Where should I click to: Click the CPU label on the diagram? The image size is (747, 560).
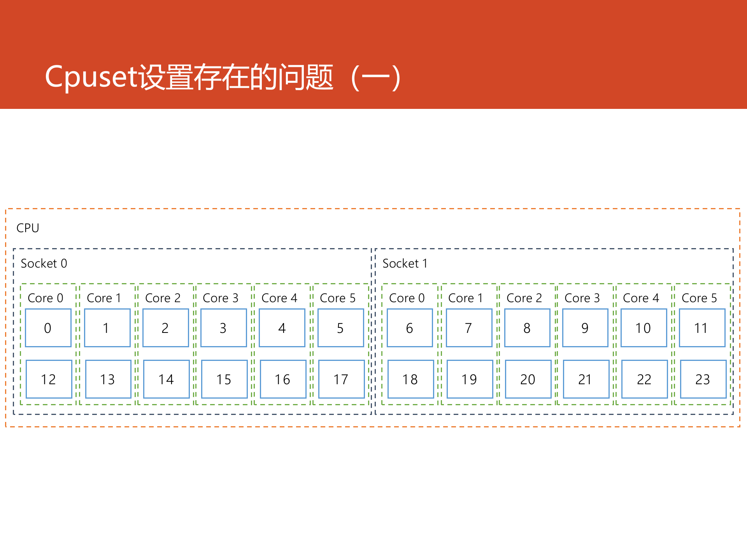[27, 227]
